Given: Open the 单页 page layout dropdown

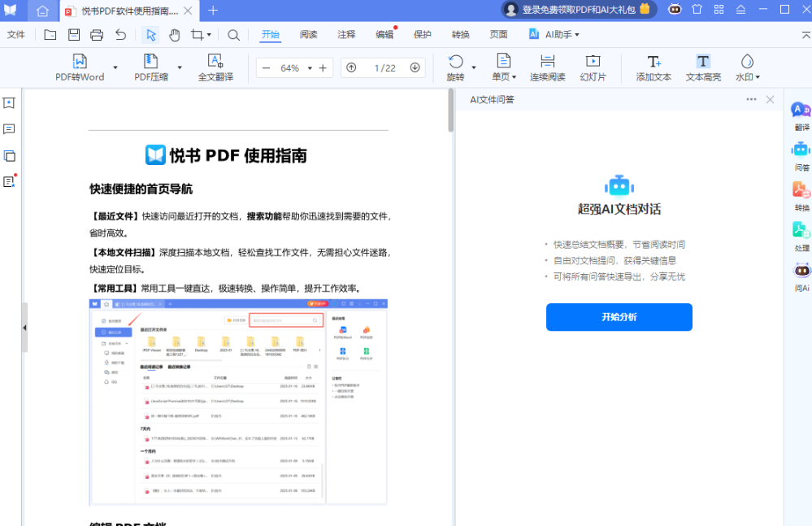Looking at the screenshot, I should click(504, 67).
